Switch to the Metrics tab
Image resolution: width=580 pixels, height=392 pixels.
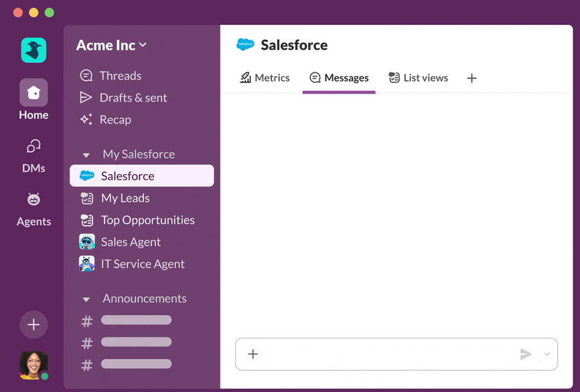[x=265, y=78]
